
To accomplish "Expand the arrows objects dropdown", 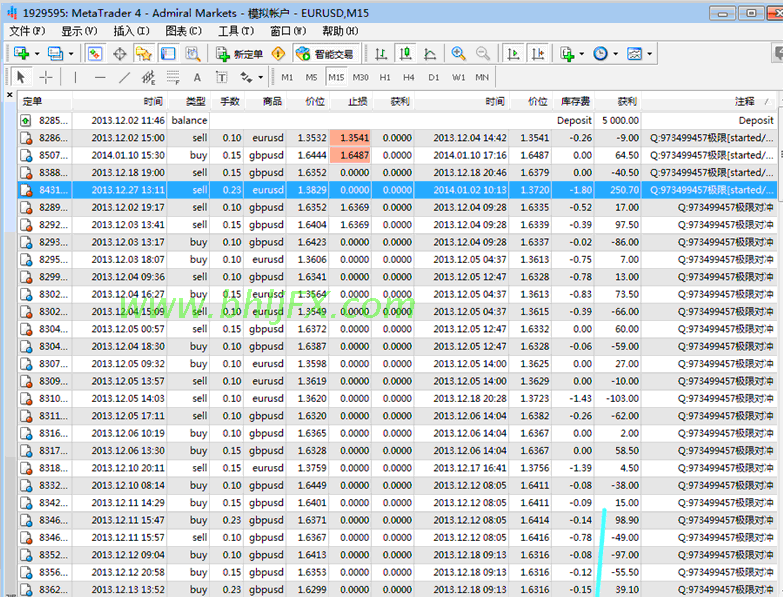I will pos(261,77).
